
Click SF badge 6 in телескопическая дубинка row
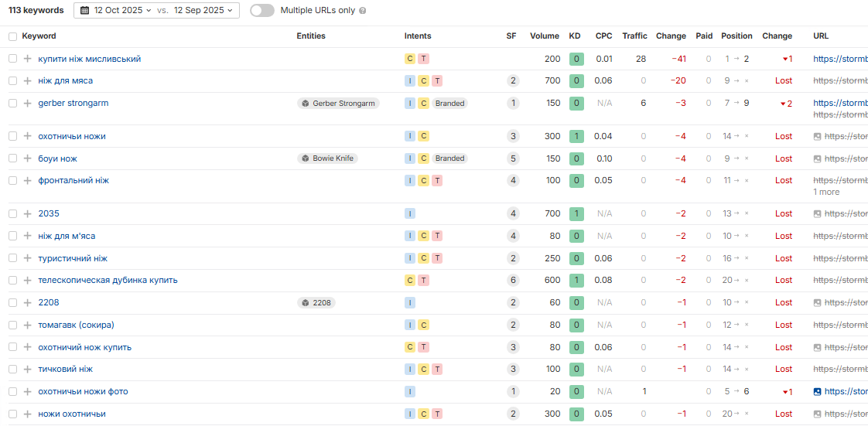(513, 281)
